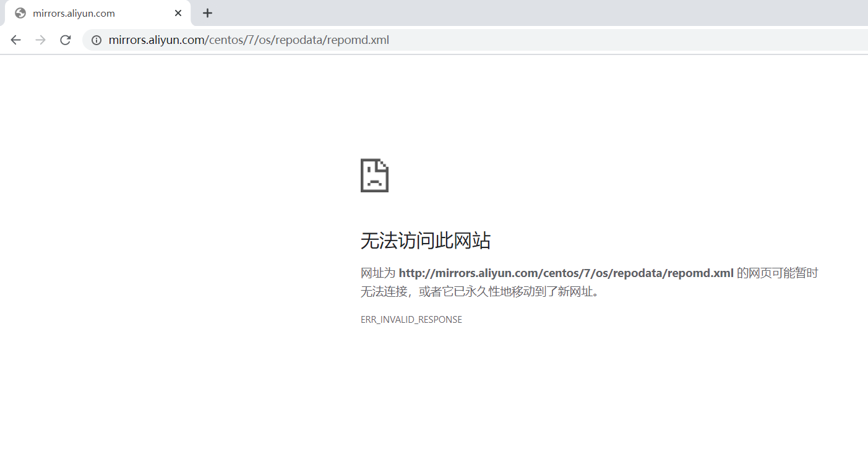The image size is (868, 470).
Task: Click the page reload icon
Action: (x=65, y=40)
